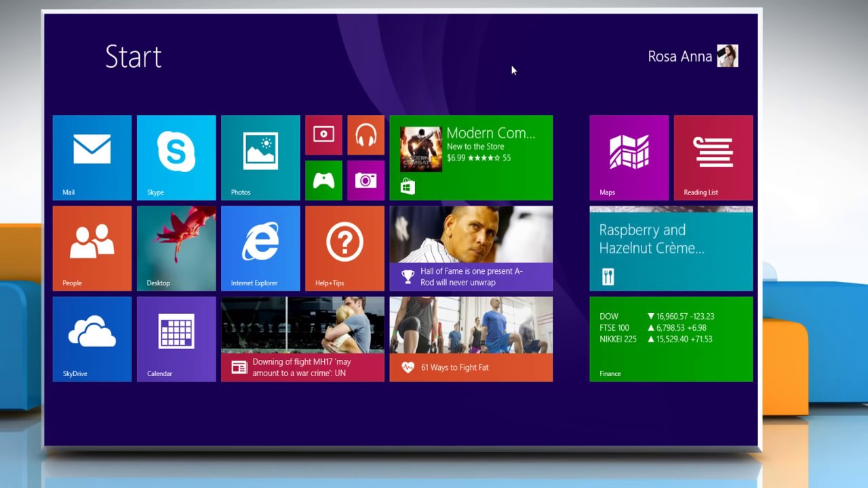
Task: Open the 61 Ways to Fight Fat tile
Action: tap(471, 339)
